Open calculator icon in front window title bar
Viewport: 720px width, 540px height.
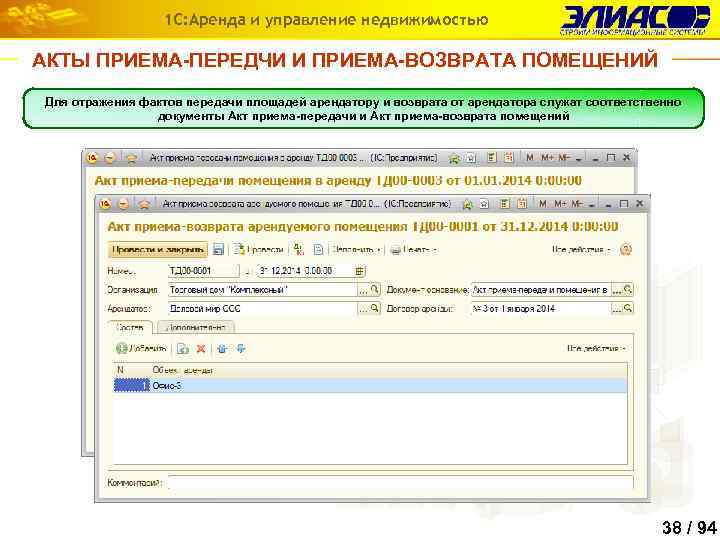tap(505, 203)
